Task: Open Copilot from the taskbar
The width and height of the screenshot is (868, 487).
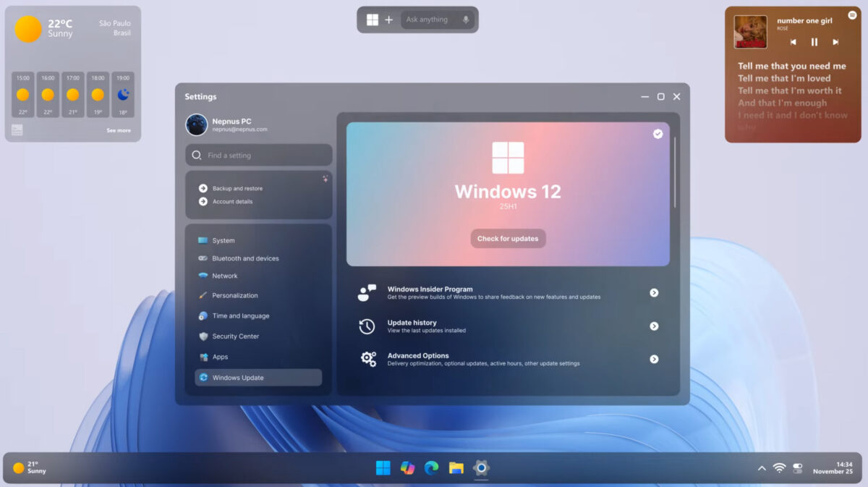Action: point(407,467)
